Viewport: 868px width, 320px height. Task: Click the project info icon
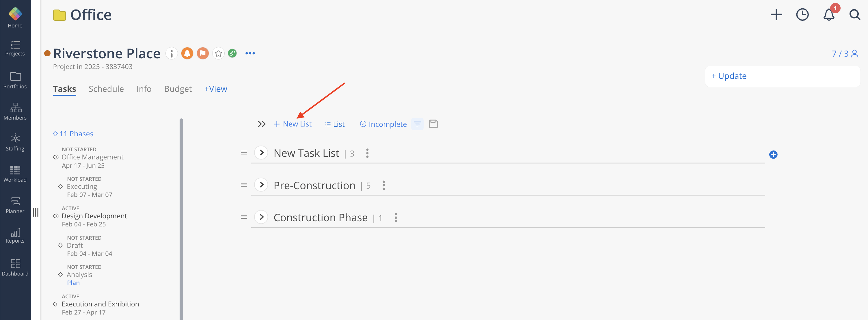coord(172,53)
